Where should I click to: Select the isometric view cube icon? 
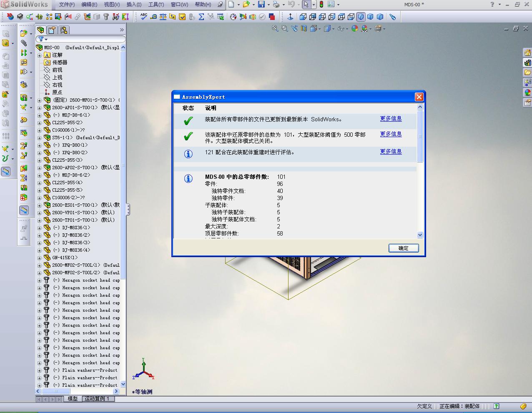361,17
